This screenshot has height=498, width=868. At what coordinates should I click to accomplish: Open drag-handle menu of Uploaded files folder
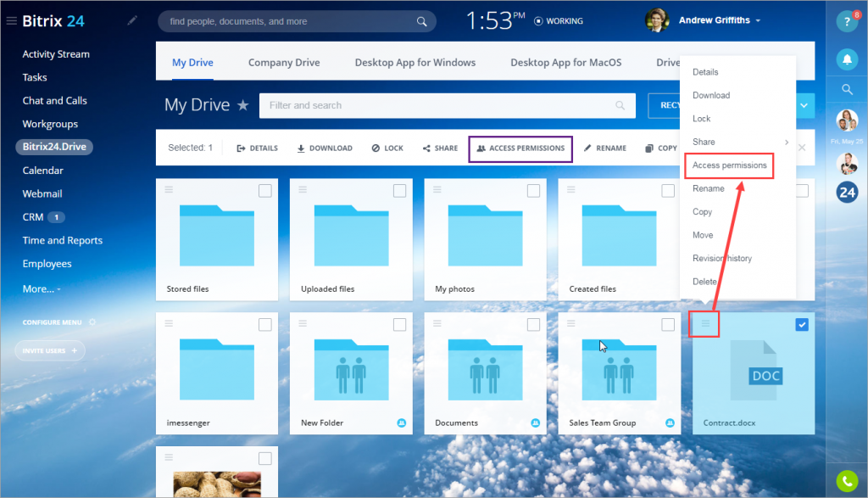pyautogui.click(x=303, y=189)
